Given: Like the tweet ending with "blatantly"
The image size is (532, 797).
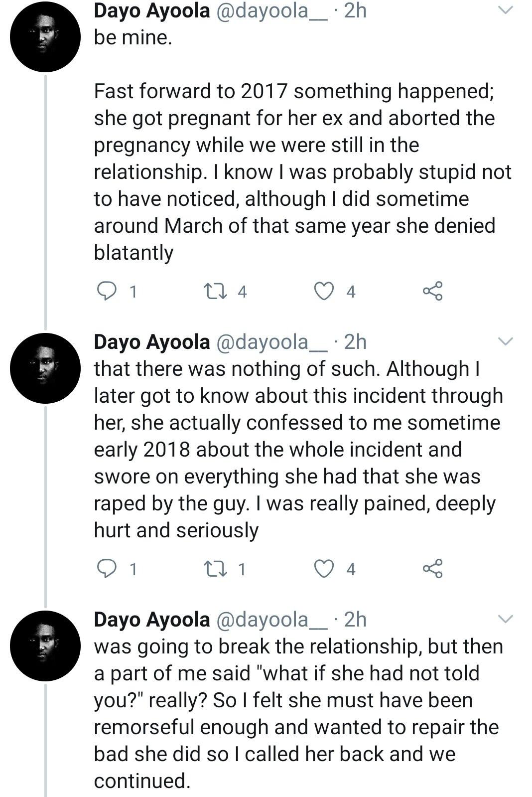Looking at the screenshot, I should coord(324,291).
